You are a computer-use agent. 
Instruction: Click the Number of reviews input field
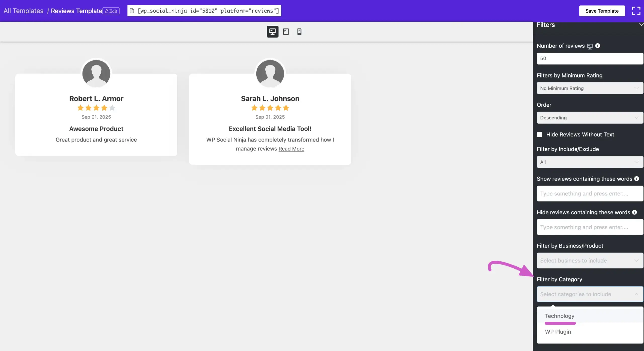(x=590, y=58)
